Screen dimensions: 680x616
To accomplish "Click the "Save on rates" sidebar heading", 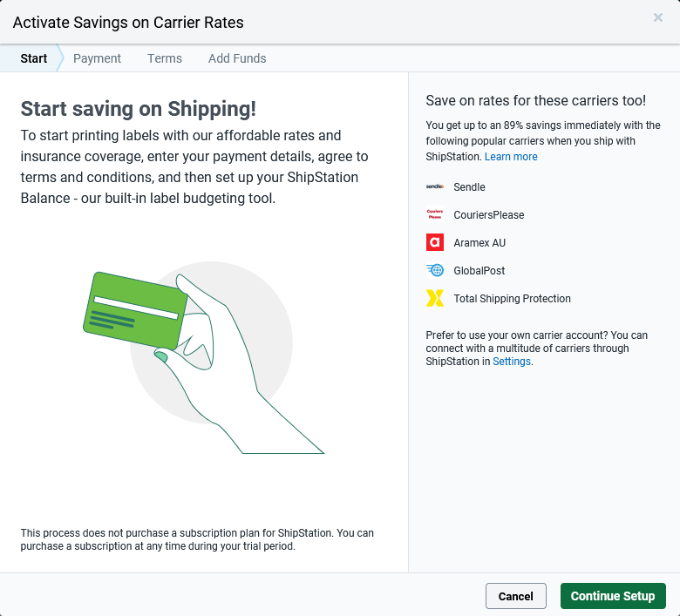I will 535,101.
